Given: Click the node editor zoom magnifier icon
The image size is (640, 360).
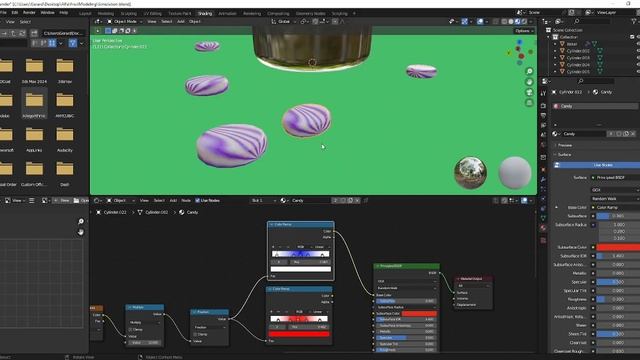Looking at the screenshot, I should (81, 221).
